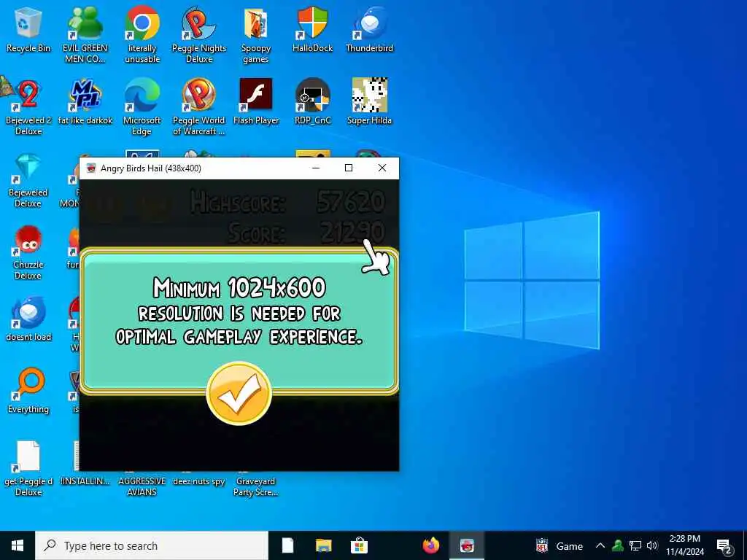Select the Microsoft Edge desktop shortcut
Screen dimensions: 747x560
pyautogui.click(x=142, y=108)
